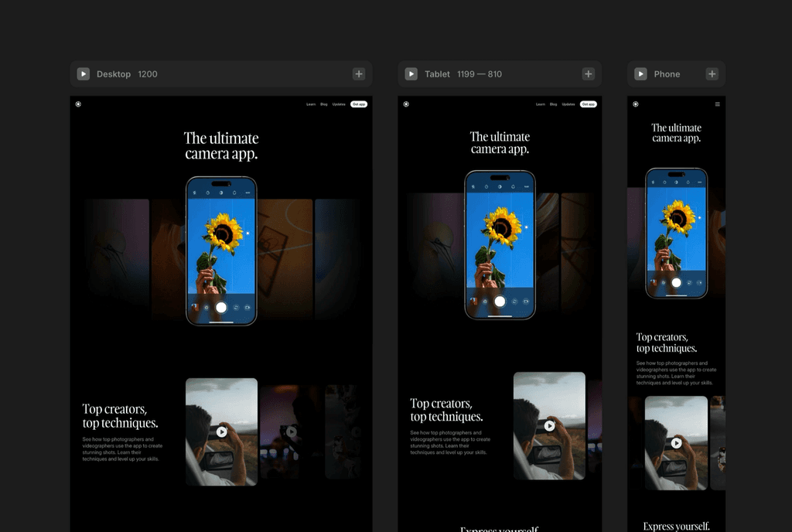Screen dimensions: 792x532
Task: Click the plus icon in the Desktop header
Action: pos(359,74)
